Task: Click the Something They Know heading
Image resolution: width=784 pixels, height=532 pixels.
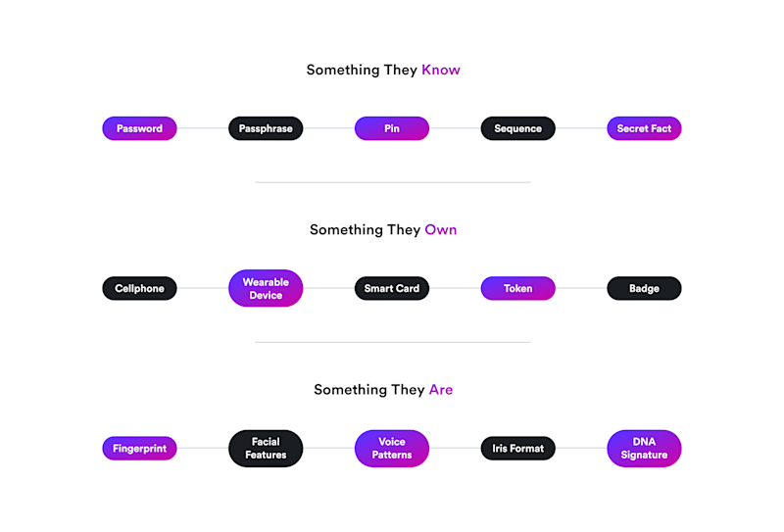Action: (x=382, y=70)
